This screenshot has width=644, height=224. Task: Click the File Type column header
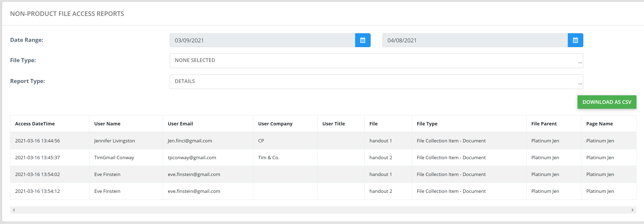(427, 124)
